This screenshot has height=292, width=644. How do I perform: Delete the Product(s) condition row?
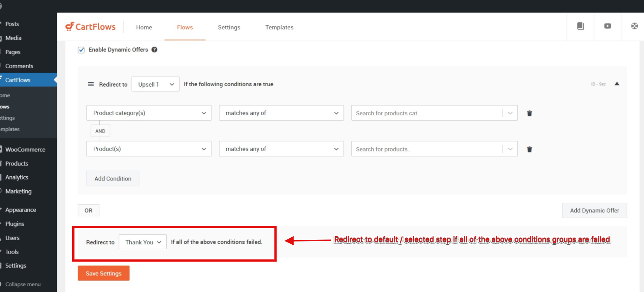point(529,149)
